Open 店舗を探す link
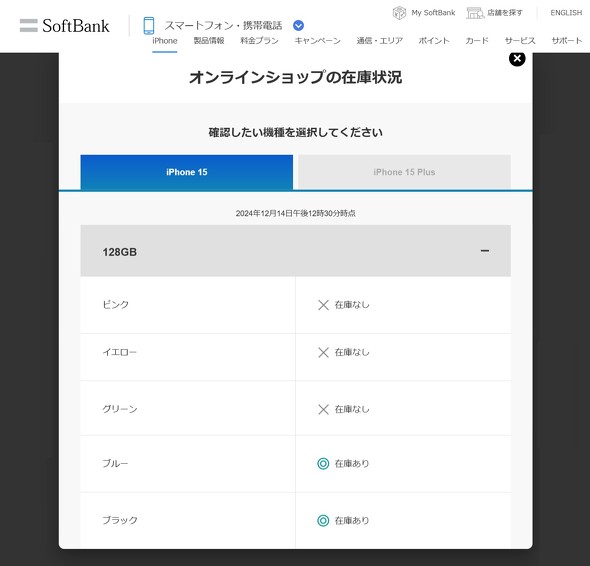 coord(505,13)
